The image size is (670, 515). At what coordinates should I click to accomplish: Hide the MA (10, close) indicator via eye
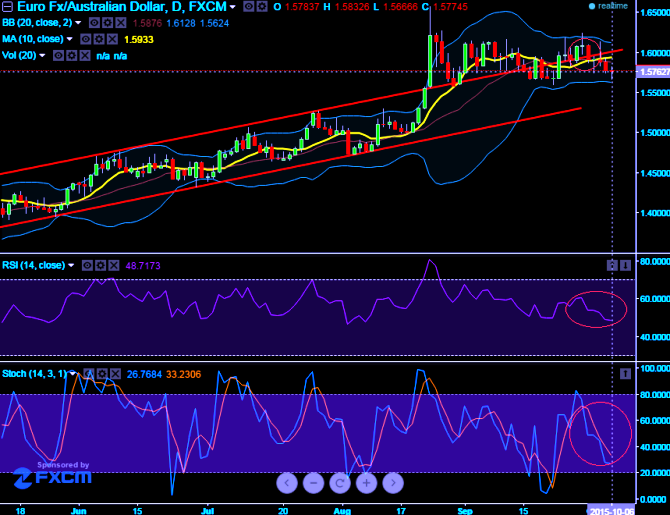coord(85,39)
